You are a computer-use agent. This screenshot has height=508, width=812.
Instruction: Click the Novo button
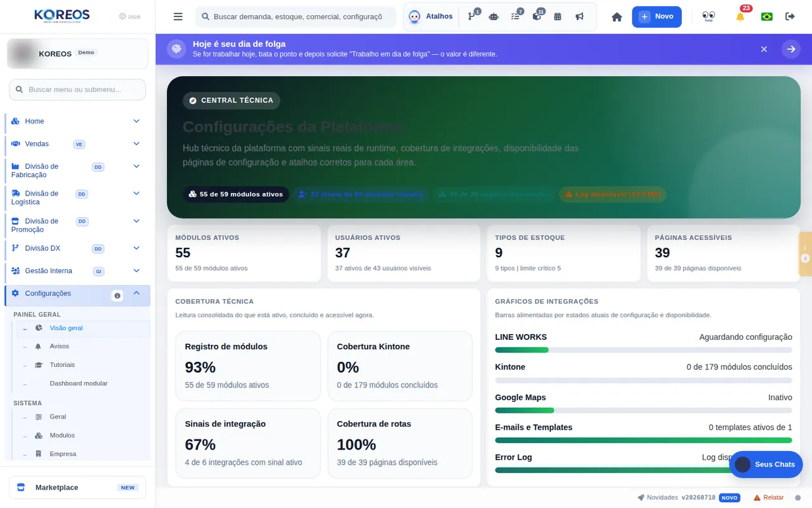pyautogui.click(x=657, y=17)
